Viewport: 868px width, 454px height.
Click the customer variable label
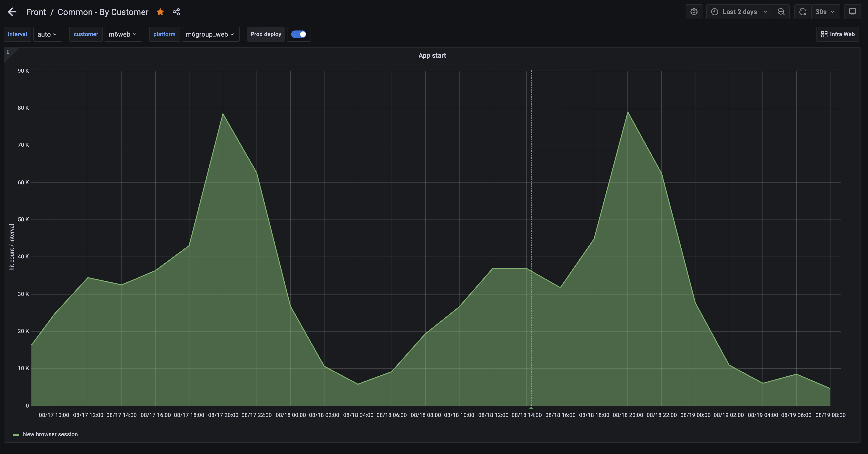pyautogui.click(x=86, y=34)
